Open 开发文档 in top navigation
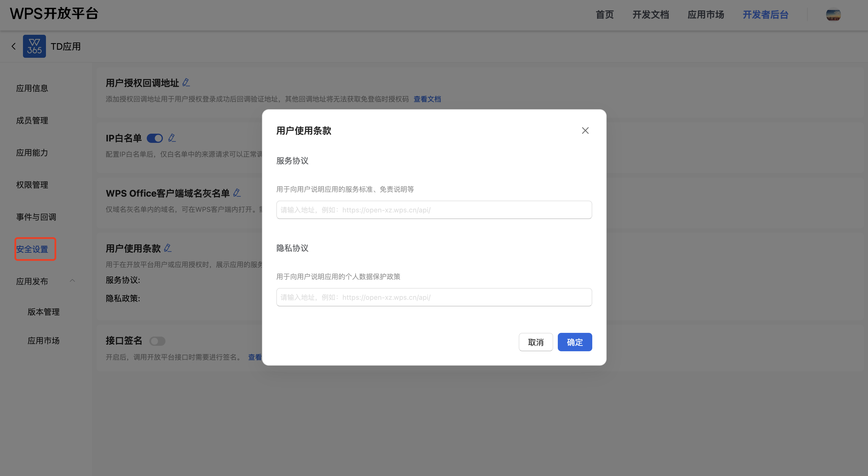 click(x=650, y=14)
